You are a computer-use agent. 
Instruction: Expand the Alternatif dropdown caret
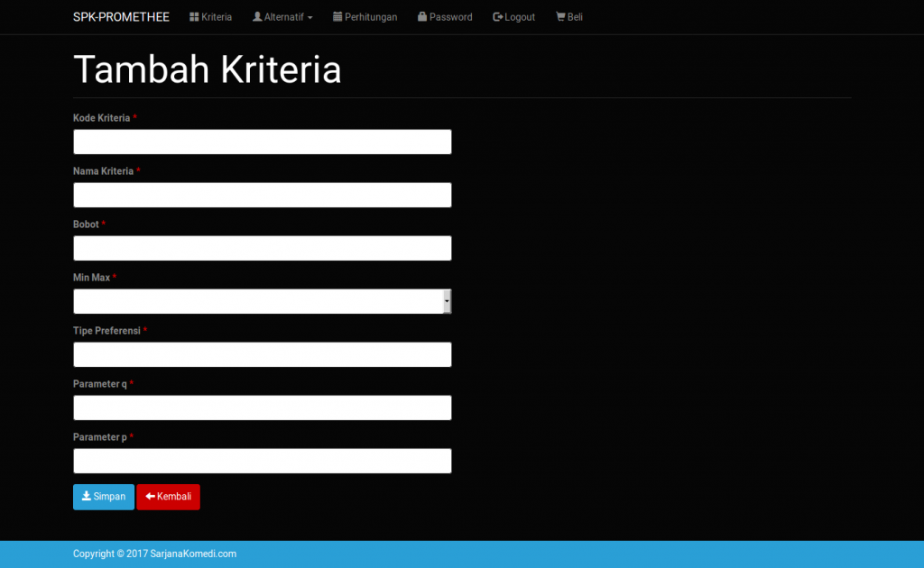310,18
